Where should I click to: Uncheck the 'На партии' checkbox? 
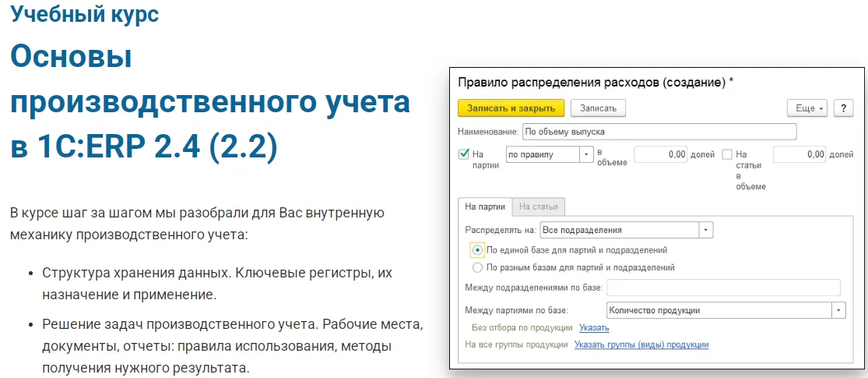[464, 154]
